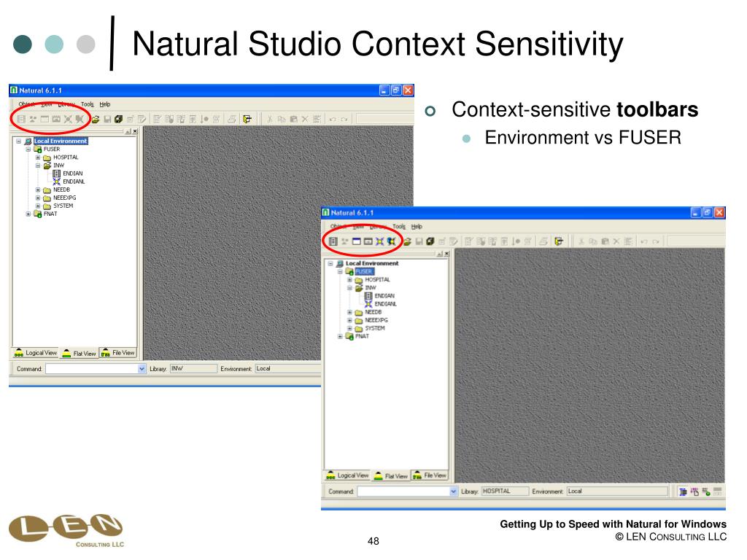This screenshot has height=560, width=747.
Task: Click Print icon in back window toolbar
Action: click(x=231, y=119)
